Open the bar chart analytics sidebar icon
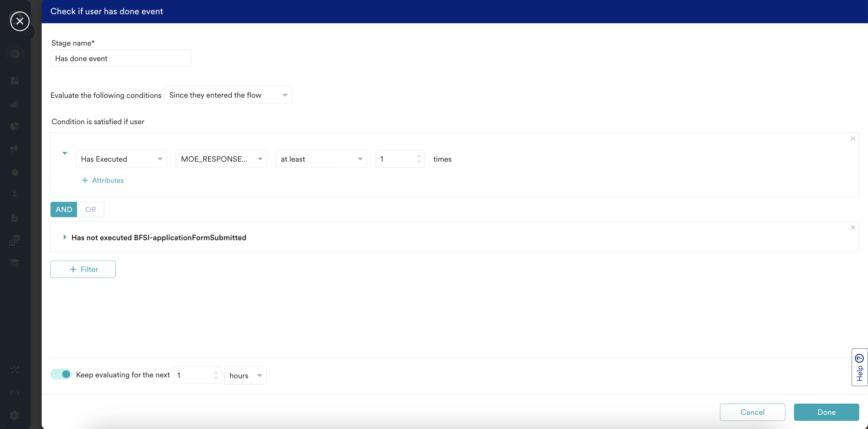868x429 pixels. [x=14, y=104]
